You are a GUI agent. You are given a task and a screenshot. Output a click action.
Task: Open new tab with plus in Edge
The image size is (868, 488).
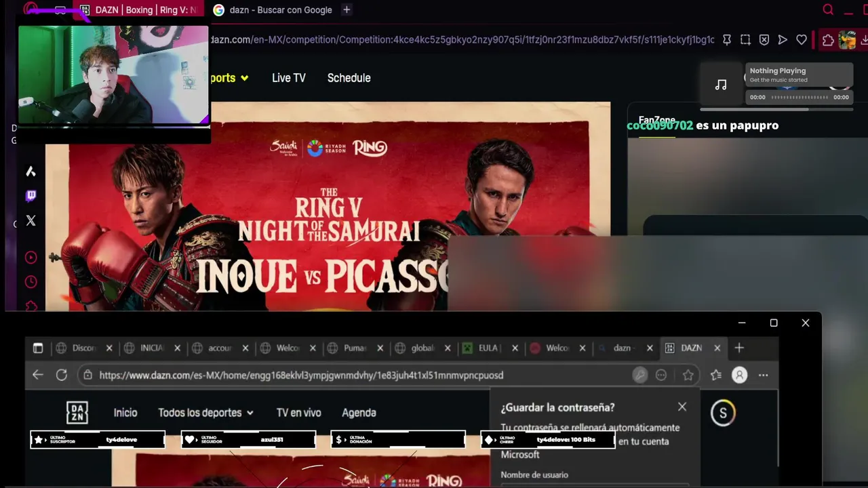[739, 348]
